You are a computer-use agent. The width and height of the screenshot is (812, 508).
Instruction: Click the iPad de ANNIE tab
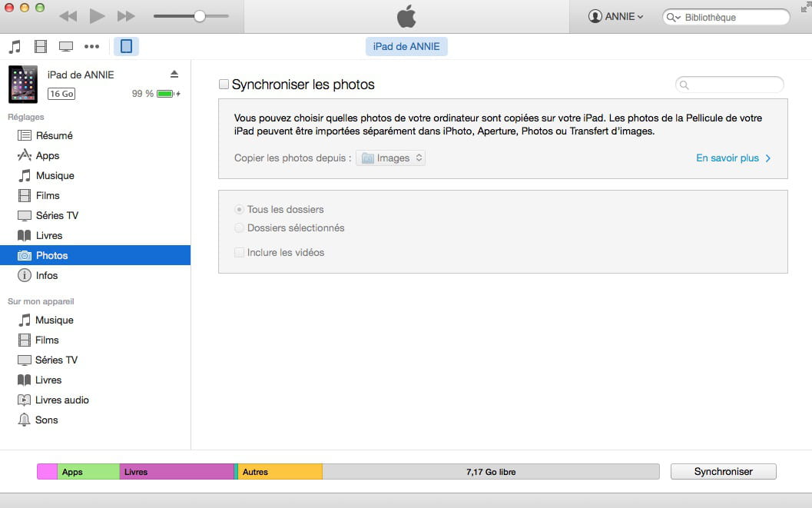406,47
